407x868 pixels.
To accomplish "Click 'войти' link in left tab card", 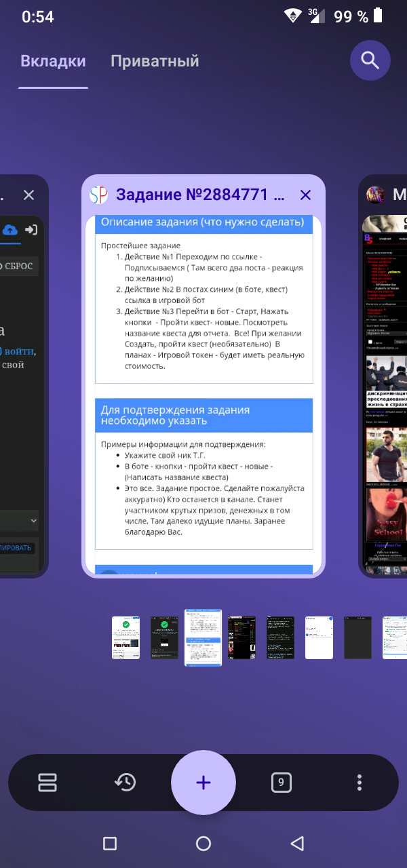I will [x=20, y=351].
